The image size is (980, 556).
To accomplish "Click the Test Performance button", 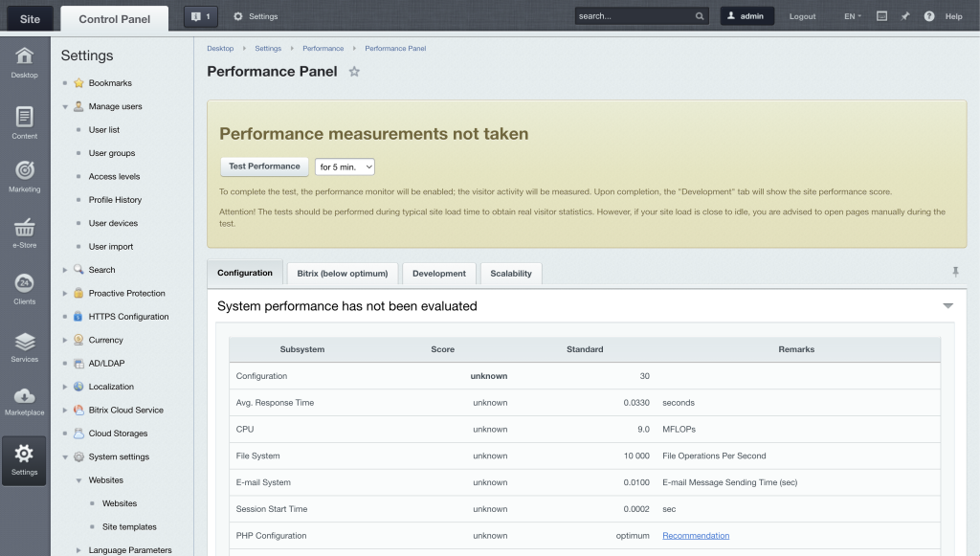I will (264, 167).
